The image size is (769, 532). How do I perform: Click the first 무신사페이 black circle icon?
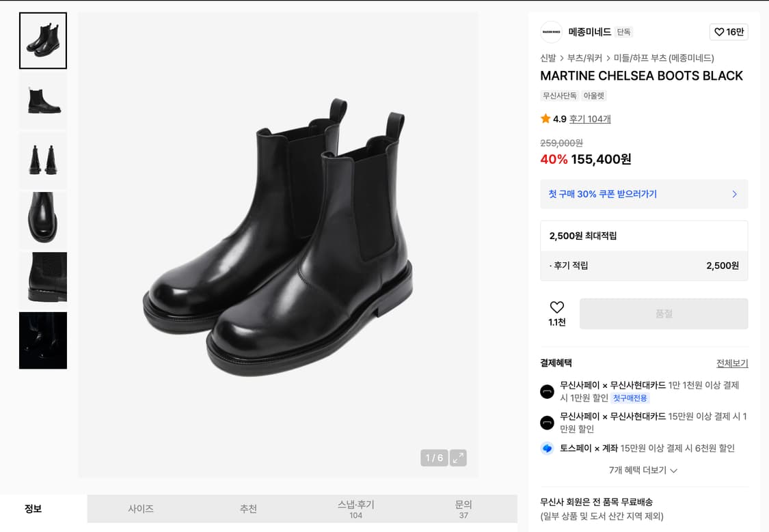tap(547, 391)
